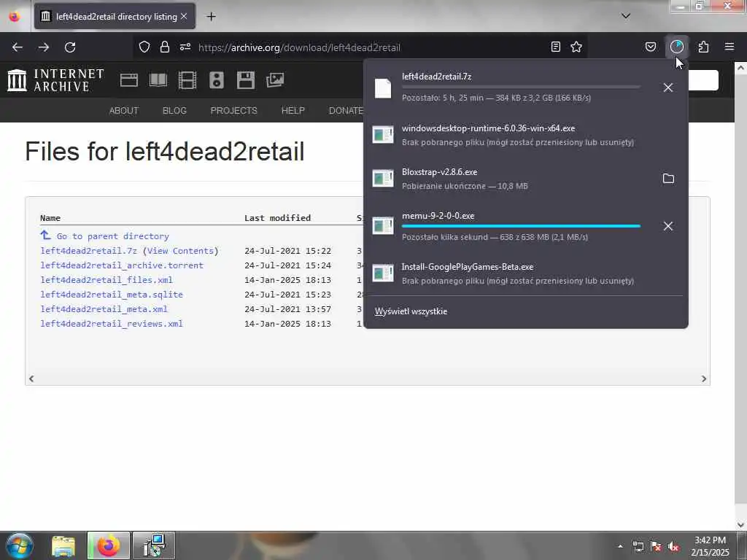
Task: Show site security padlock info
Action: [x=165, y=47]
